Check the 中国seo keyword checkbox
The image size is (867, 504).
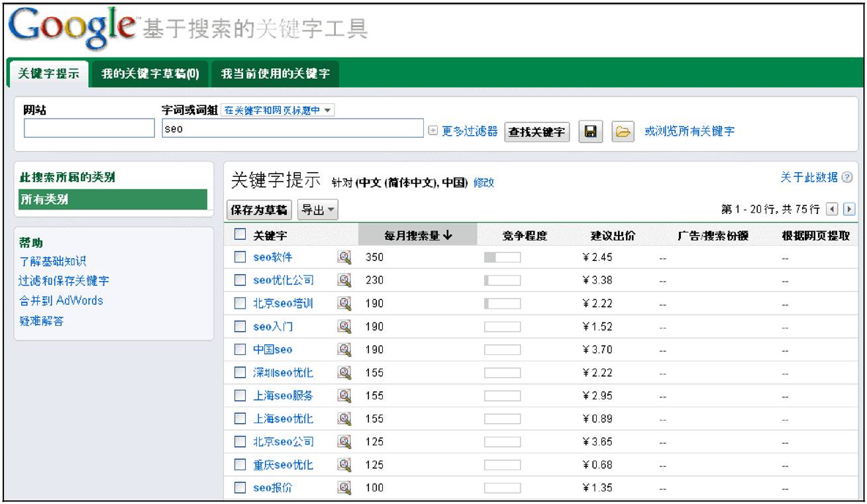[240, 350]
